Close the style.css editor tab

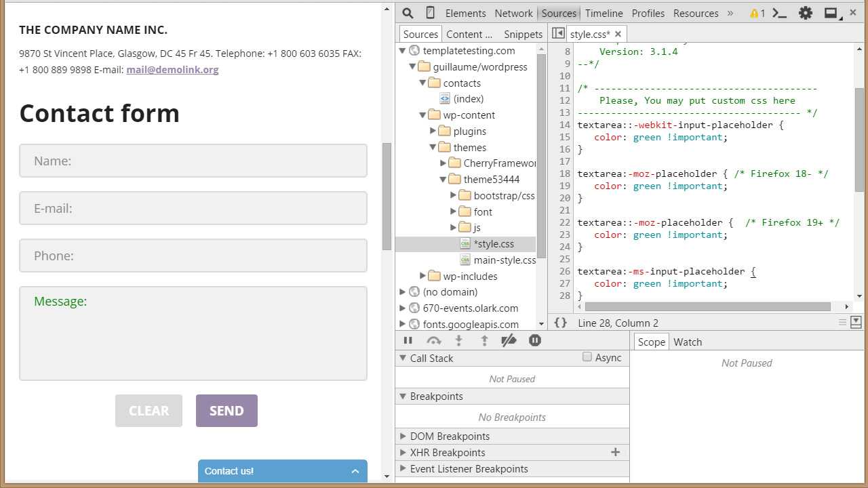click(618, 34)
